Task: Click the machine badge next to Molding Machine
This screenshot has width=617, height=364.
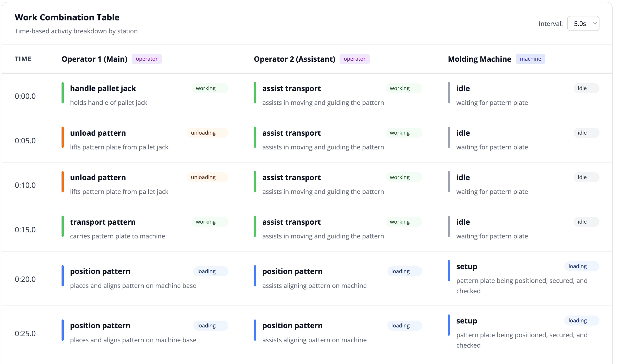Action: (530, 59)
